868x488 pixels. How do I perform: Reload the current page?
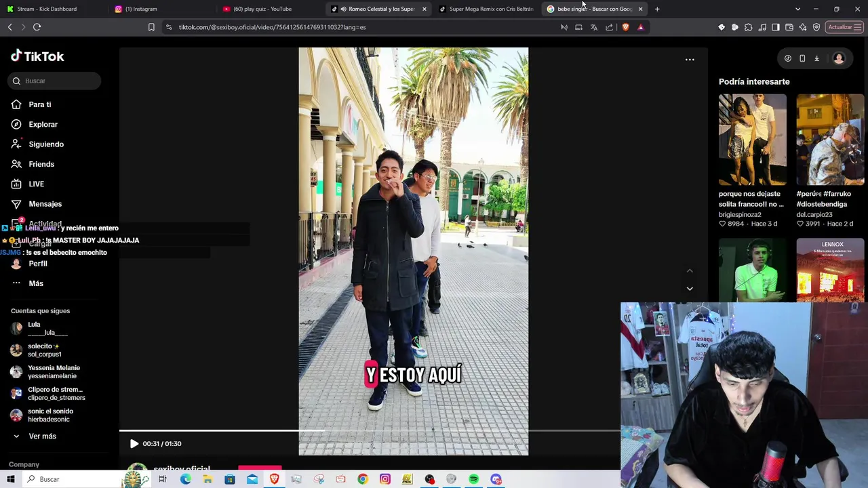[37, 27]
